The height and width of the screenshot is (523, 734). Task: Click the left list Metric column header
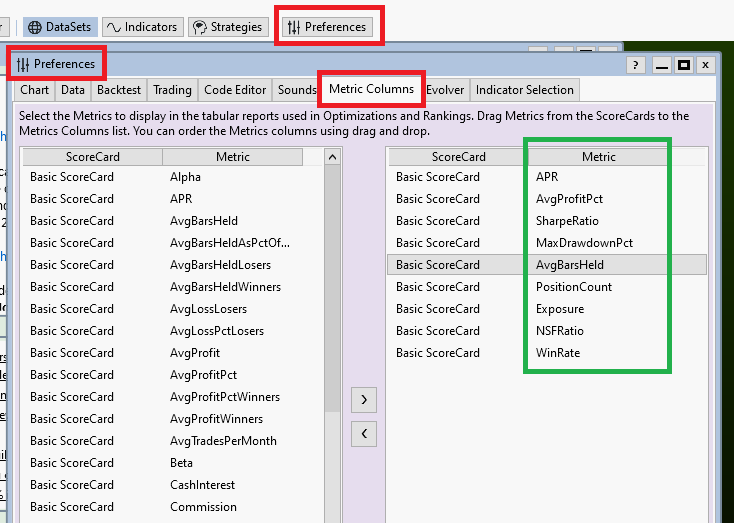[233, 157]
